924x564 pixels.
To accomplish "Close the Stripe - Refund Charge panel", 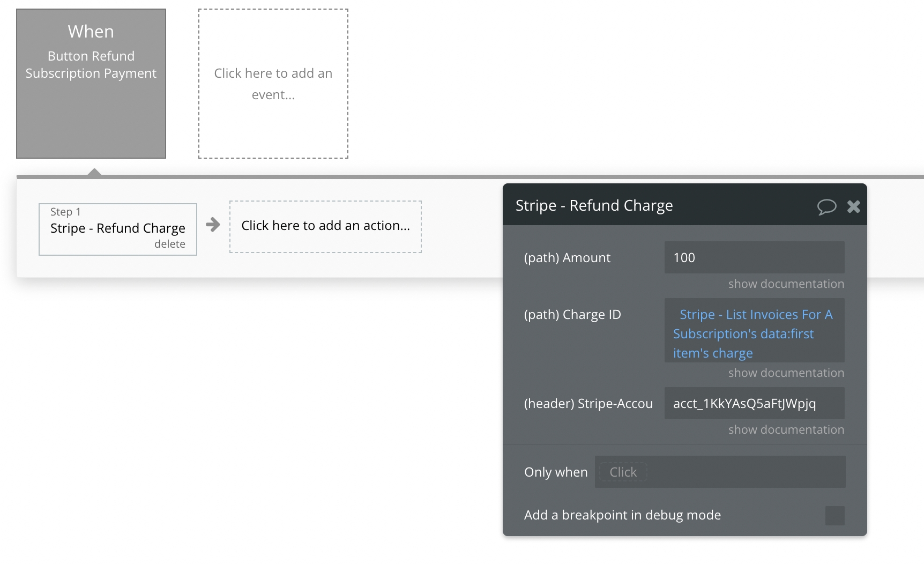I will coord(854,206).
